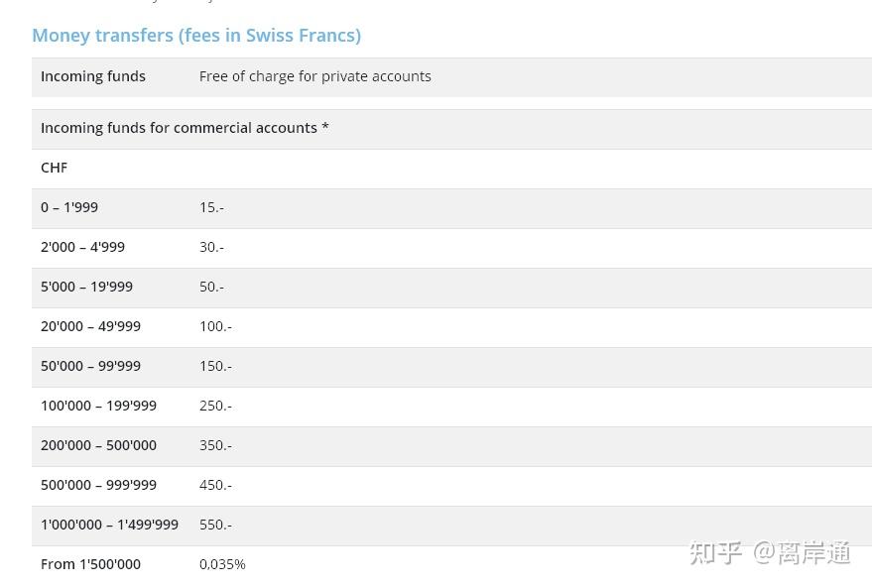Viewport: 872px width, 588px height.
Task: Click Incoming funds for commercial accounts header
Action: [x=185, y=128]
